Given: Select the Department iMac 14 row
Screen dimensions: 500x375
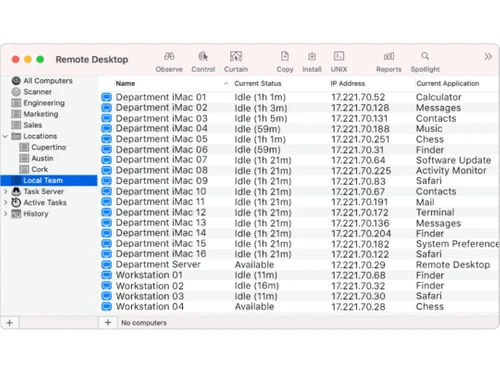Looking at the screenshot, I should pos(299,233).
